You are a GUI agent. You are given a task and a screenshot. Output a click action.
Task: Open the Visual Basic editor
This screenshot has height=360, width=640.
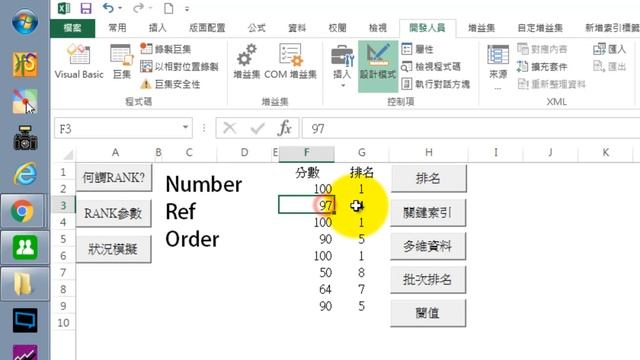(x=79, y=61)
